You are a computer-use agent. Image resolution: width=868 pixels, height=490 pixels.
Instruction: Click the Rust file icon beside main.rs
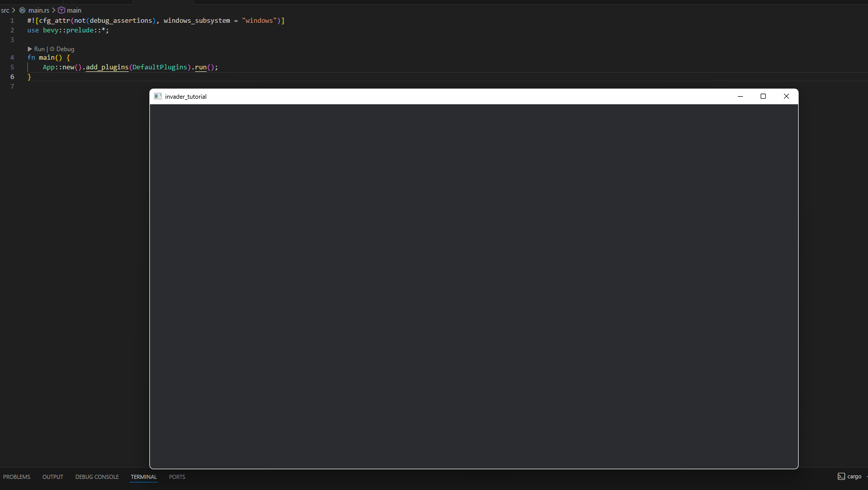tap(22, 10)
